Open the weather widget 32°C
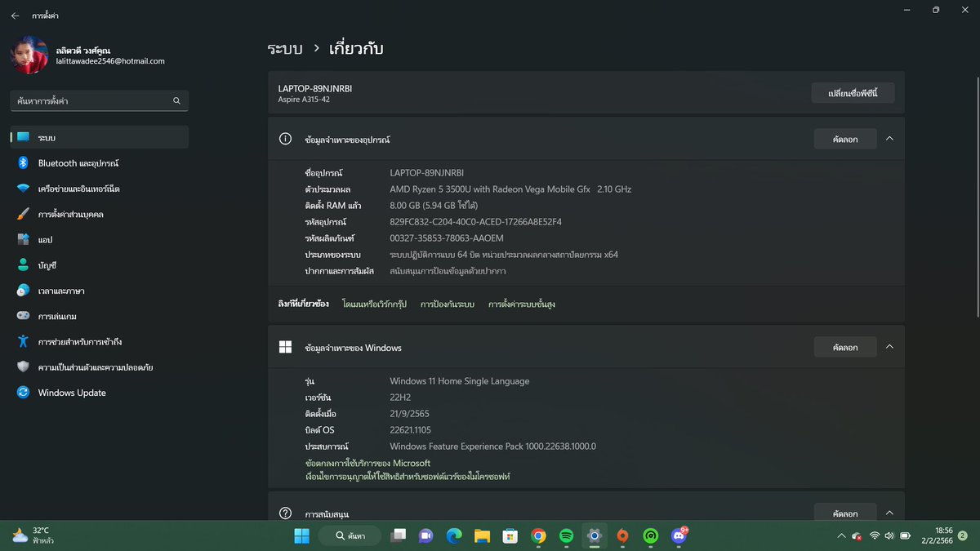Image resolution: width=980 pixels, height=551 pixels. click(33, 535)
